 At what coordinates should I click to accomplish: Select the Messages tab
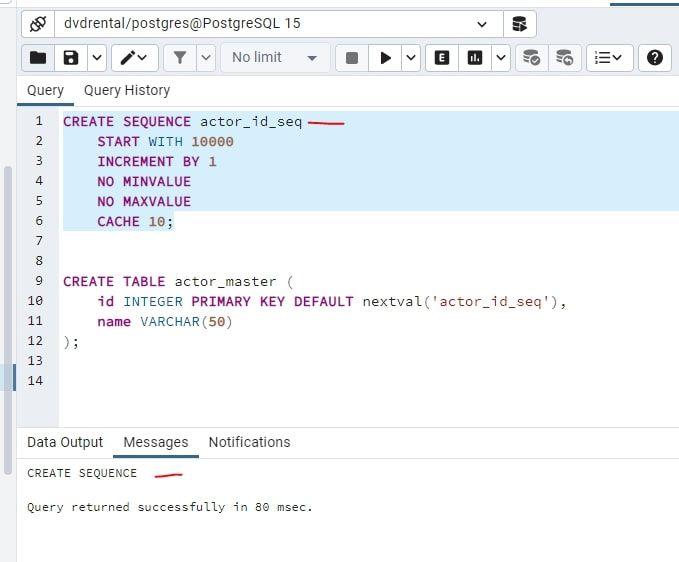pyautogui.click(x=156, y=442)
